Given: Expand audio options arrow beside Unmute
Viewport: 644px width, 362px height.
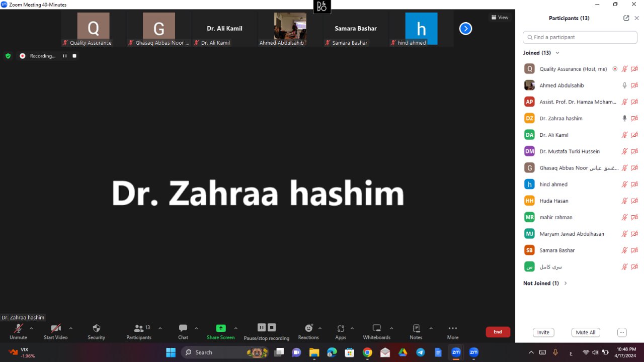Looking at the screenshot, I should [31, 328].
